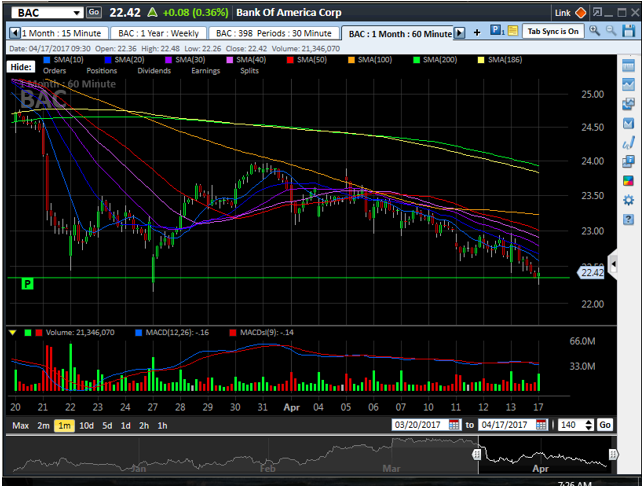Open the color palette icon in sidebar
The width and height of the screenshot is (644, 487).
tap(628, 181)
